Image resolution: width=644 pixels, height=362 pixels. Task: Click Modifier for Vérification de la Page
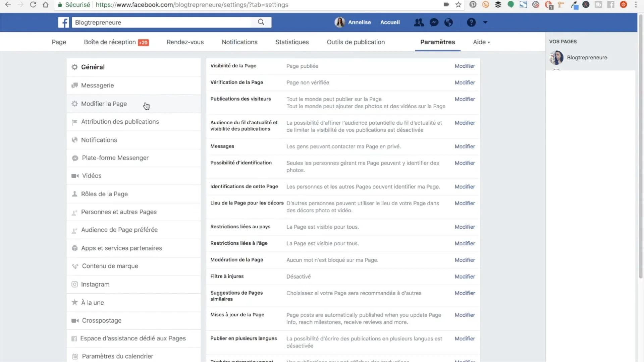[x=465, y=82]
